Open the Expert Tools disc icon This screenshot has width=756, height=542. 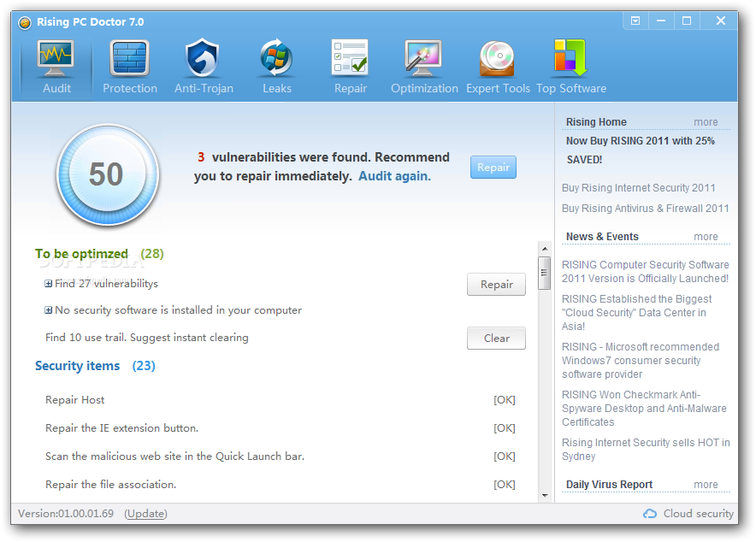[x=497, y=59]
